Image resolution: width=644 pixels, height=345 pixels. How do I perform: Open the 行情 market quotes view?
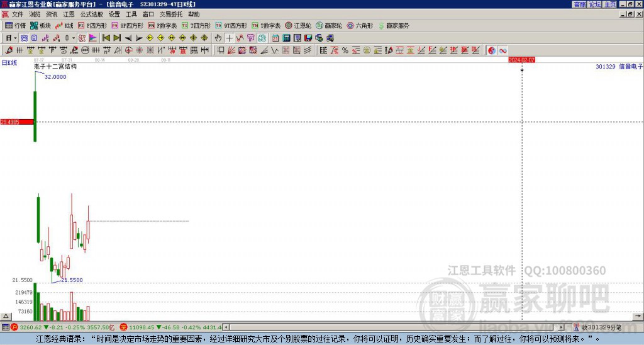(x=15, y=25)
